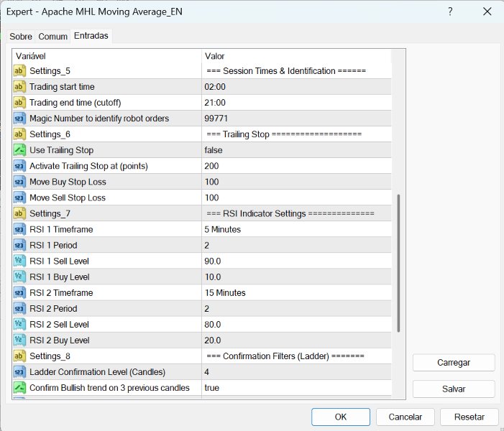Viewport: 504px width, 431px height.
Task: Select the Activate Trailing Stop at (points) label
Action: click(x=88, y=166)
